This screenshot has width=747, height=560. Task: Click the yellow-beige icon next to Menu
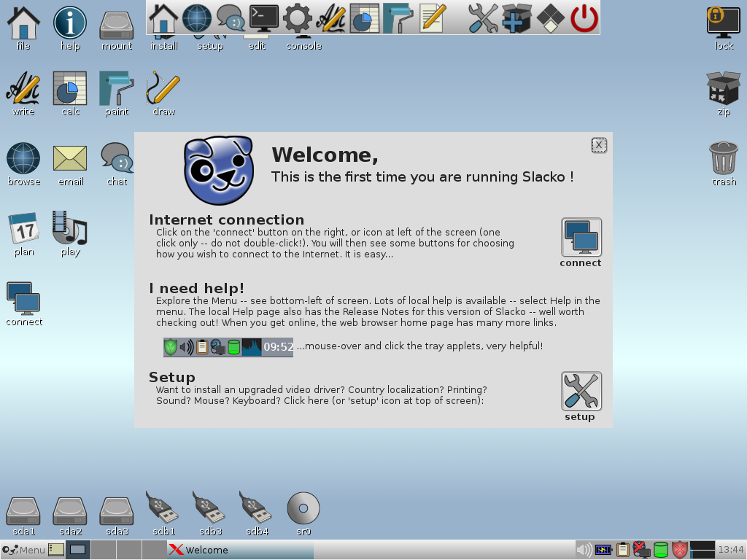click(x=56, y=550)
